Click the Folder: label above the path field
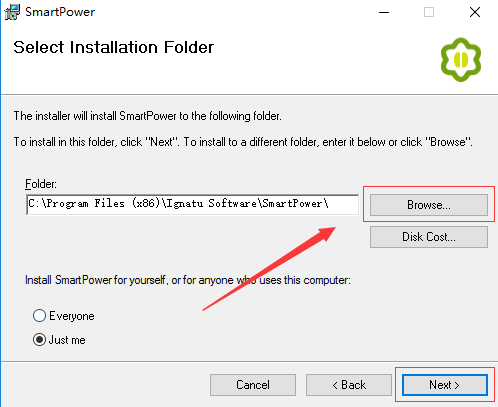 pos(41,184)
